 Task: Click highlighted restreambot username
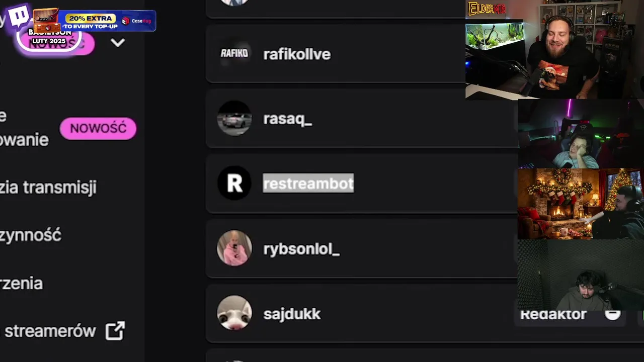pos(308,184)
